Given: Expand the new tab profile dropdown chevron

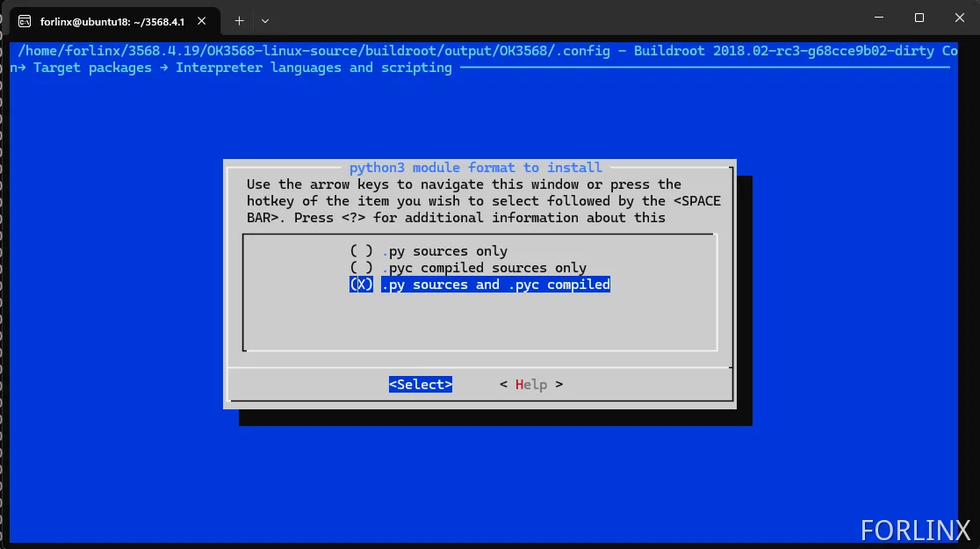Looking at the screenshot, I should [265, 20].
